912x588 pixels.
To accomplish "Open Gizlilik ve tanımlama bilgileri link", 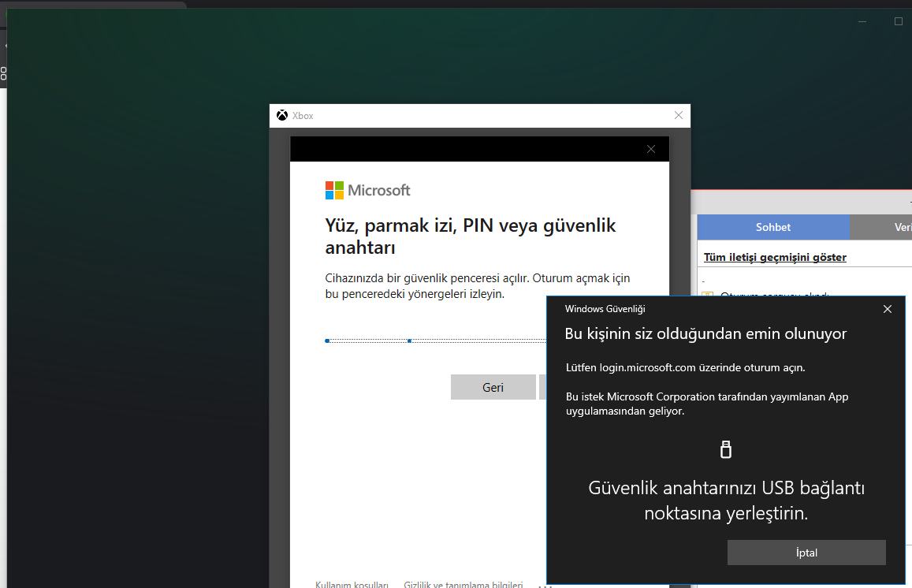I will pyautogui.click(x=463, y=584).
